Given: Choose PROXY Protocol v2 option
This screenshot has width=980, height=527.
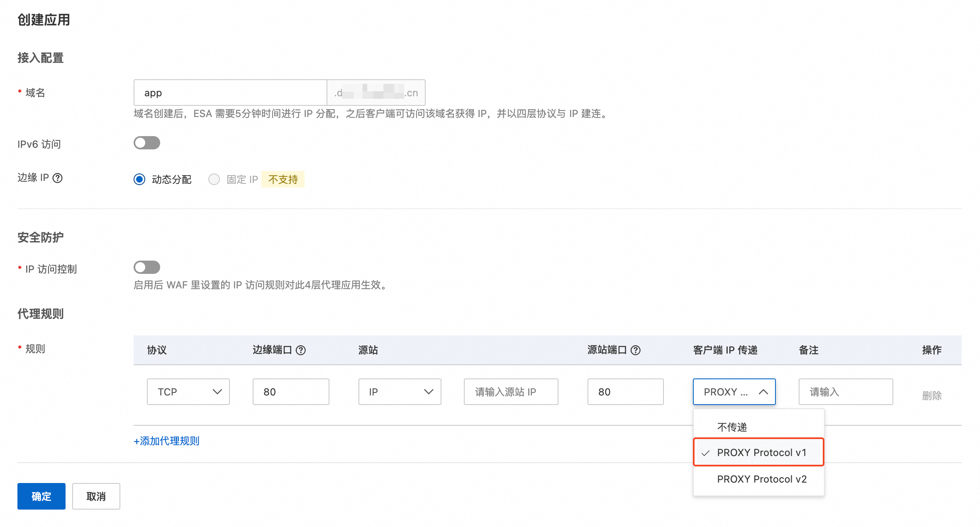Looking at the screenshot, I should coord(761,479).
